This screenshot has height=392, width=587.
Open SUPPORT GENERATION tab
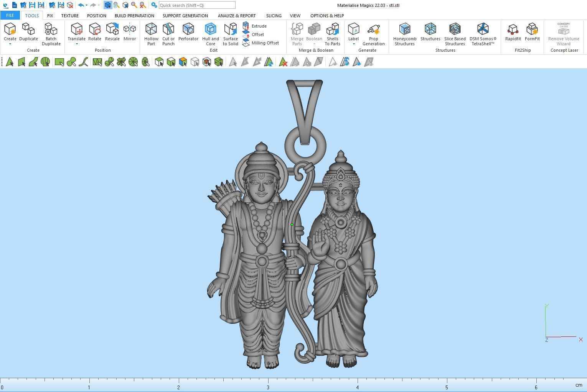(185, 16)
